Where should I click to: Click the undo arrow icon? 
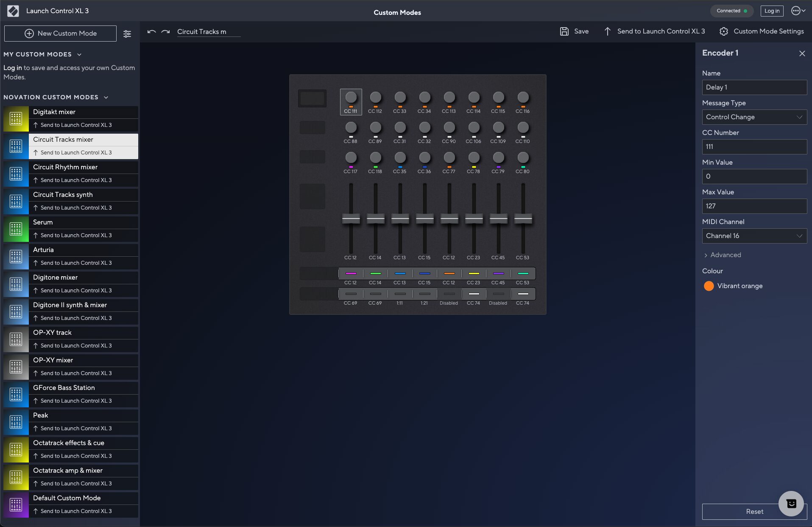(x=151, y=32)
